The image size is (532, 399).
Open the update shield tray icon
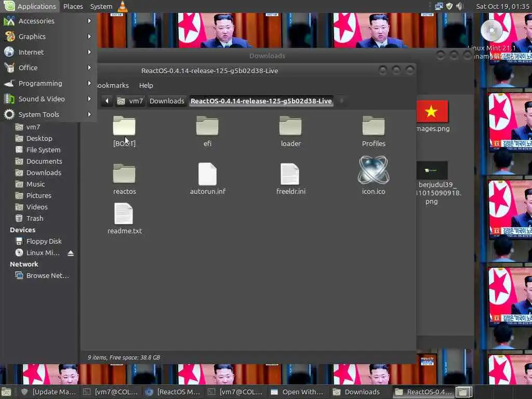(x=449, y=6)
